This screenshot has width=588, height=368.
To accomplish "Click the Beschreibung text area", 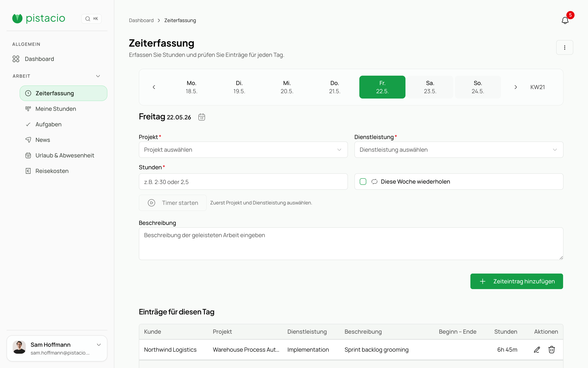I will [x=351, y=244].
